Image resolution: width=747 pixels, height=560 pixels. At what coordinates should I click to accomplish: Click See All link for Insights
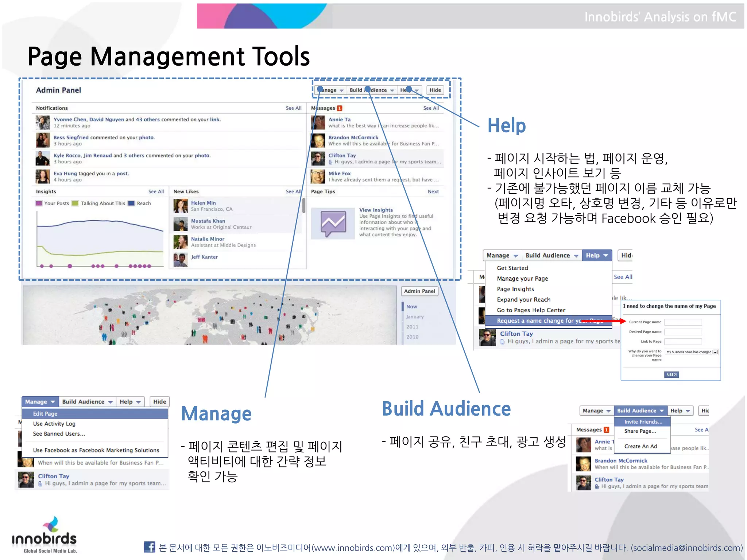pos(156,191)
